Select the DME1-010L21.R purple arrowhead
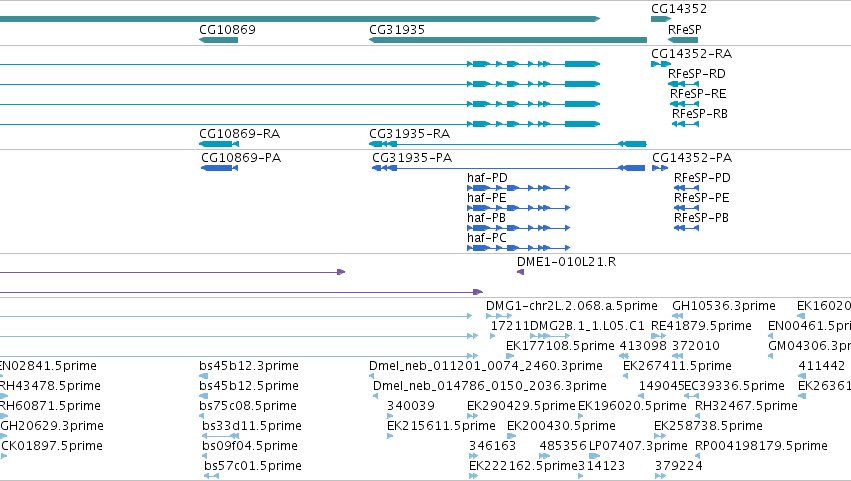The width and height of the screenshot is (851, 481). pyautogui.click(x=520, y=272)
